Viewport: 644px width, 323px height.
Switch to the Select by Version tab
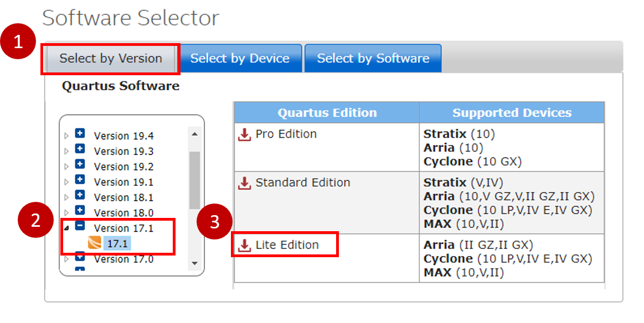coord(111,59)
